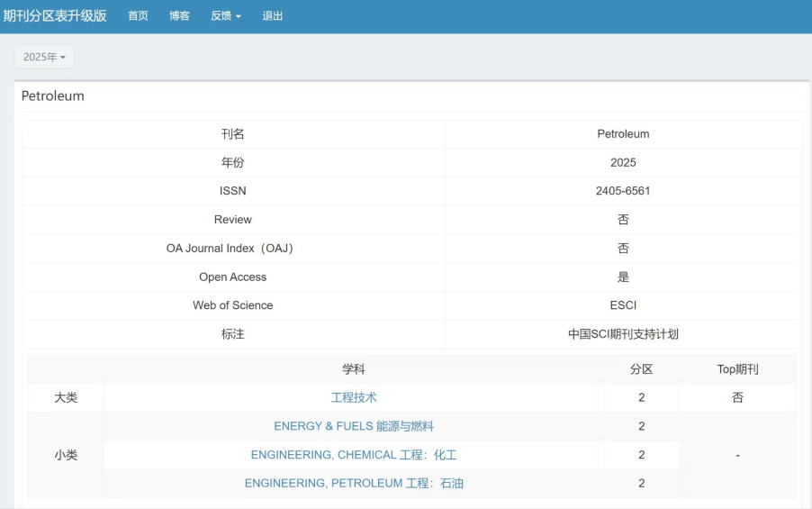Select the Web of Science value ESCI
This screenshot has width=812, height=509.
coord(623,305)
